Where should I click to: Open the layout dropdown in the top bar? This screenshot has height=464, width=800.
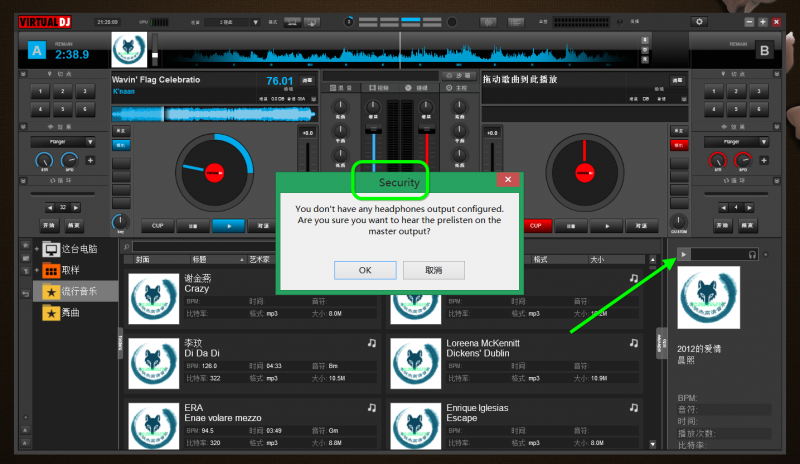click(256, 22)
